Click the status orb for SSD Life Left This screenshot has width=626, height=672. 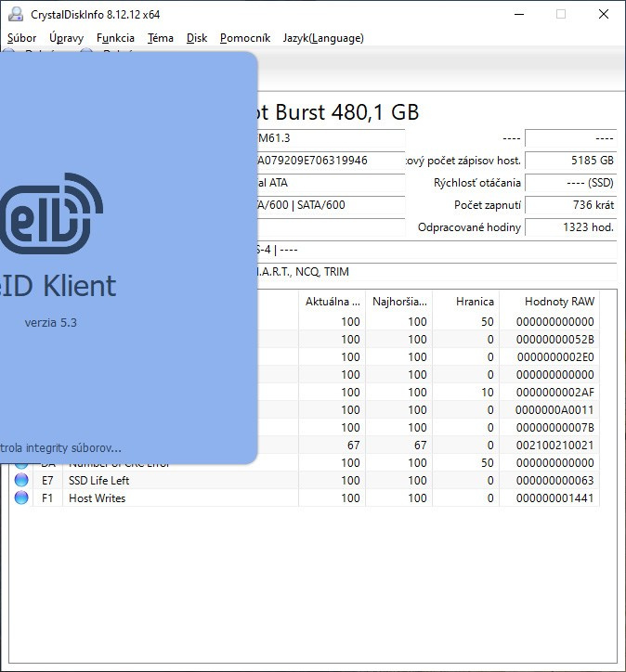coord(21,480)
